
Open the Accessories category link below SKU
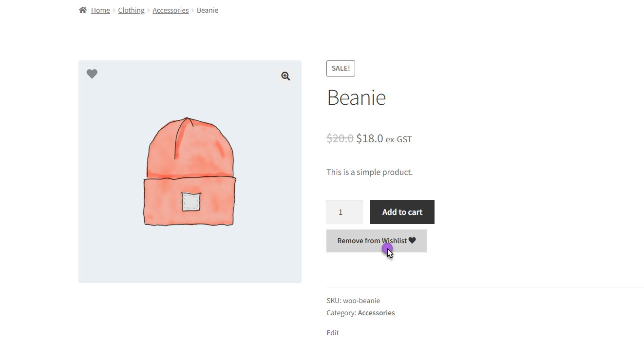pyautogui.click(x=376, y=313)
